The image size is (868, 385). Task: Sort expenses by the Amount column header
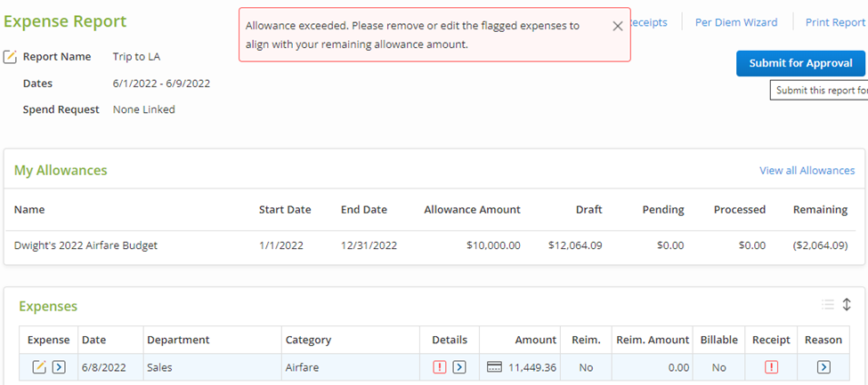click(x=535, y=340)
